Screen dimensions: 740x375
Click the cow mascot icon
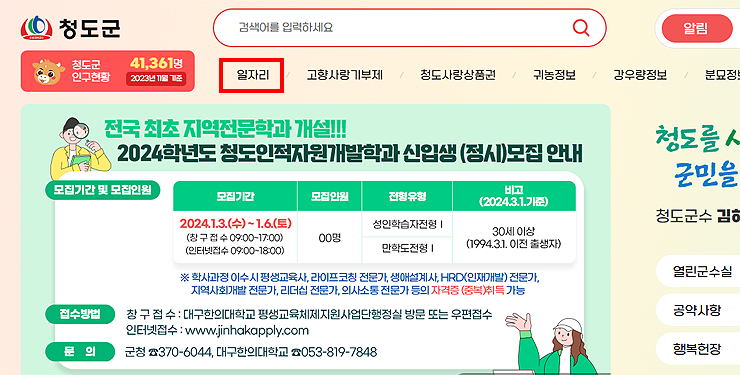pos(48,72)
